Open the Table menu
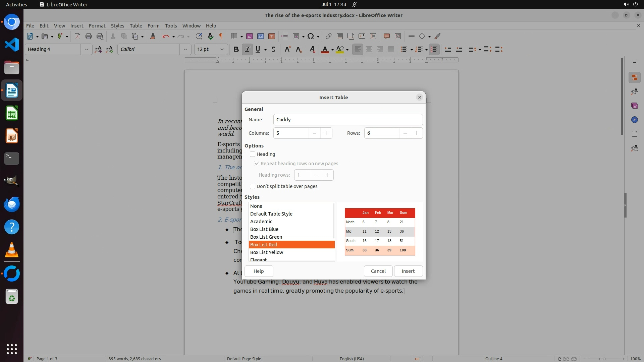644x362 pixels. pos(136,25)
